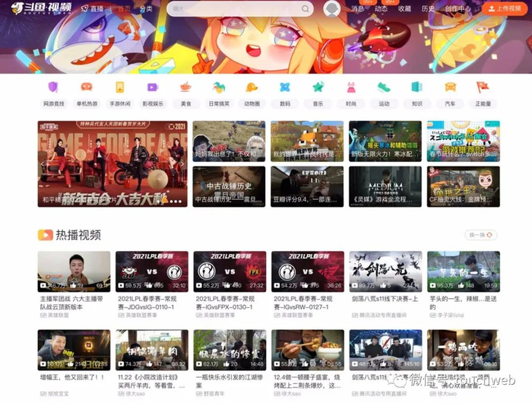532x403 pixels.
Task: Click the Douyu Video logo
Action: [x=41, y=8]
